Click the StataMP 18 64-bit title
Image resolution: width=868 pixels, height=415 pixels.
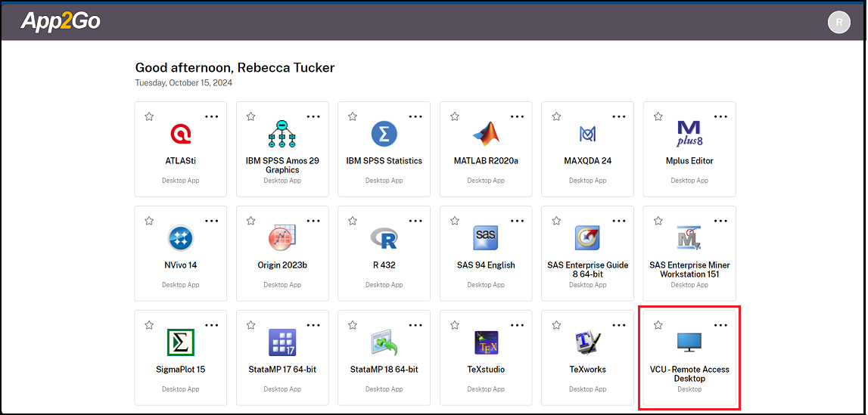click(x=384, y=369)
